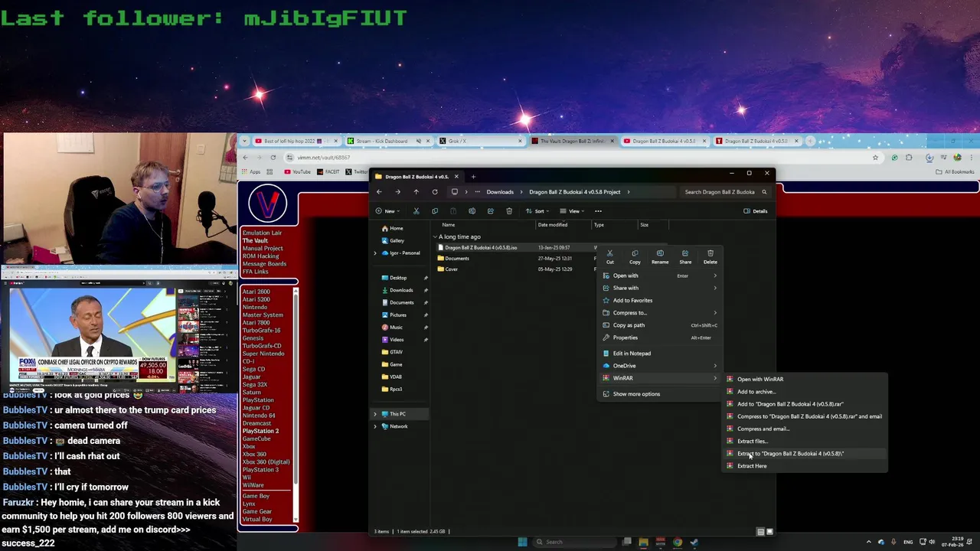Open Properties from context menu

coord(660,337)
